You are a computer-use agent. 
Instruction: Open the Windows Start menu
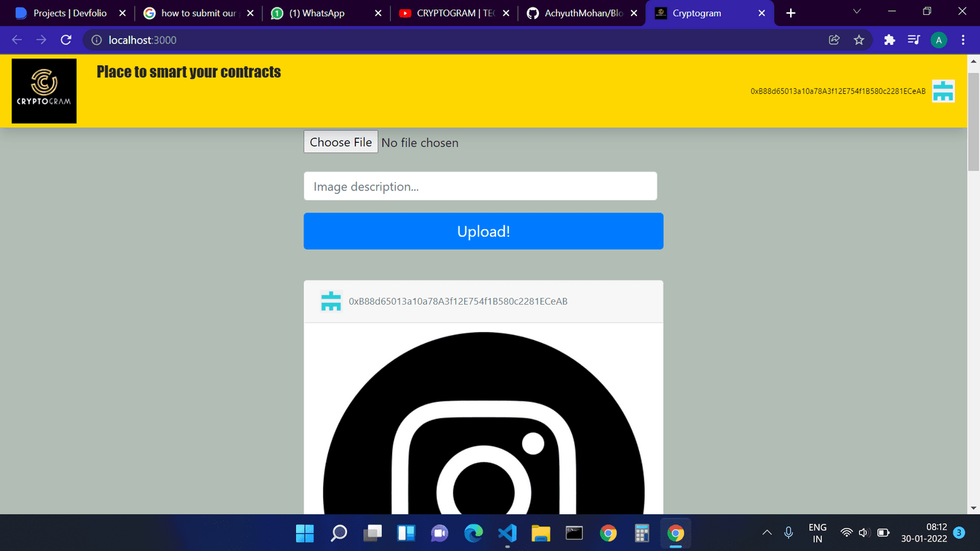tap(305, 533)
